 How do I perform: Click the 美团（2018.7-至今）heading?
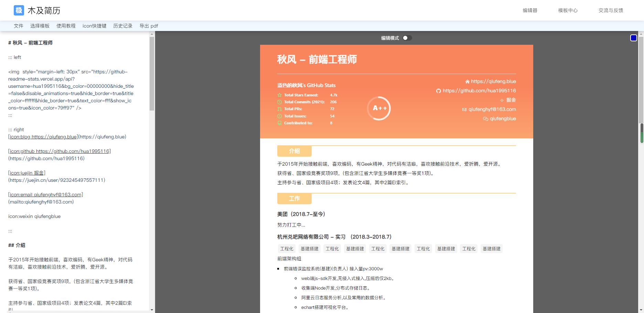[x=301, y=214]
